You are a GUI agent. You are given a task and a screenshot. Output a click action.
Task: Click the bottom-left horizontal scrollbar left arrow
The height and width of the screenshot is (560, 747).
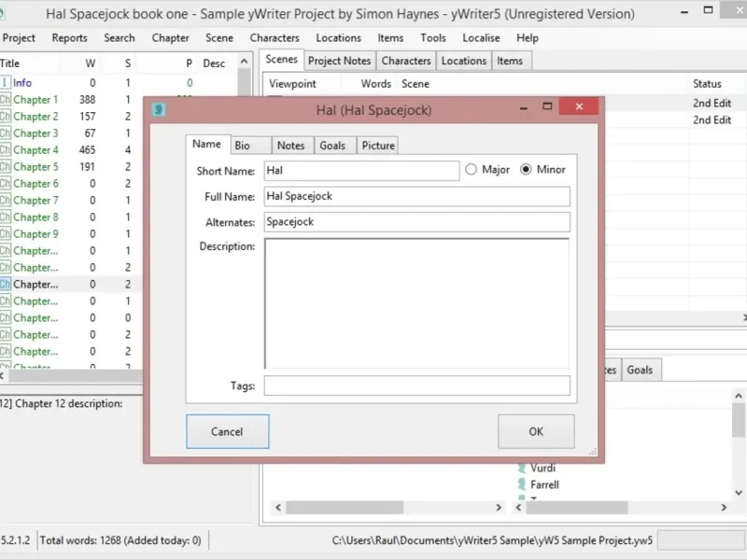tap(278, 508)
